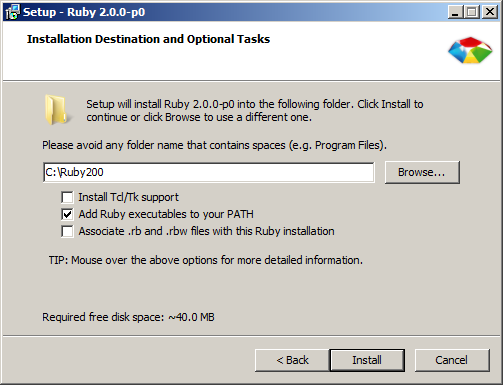Go to previous step with Back
The width and height of the screenshot is (503, 385).
[x=292, y=360]
